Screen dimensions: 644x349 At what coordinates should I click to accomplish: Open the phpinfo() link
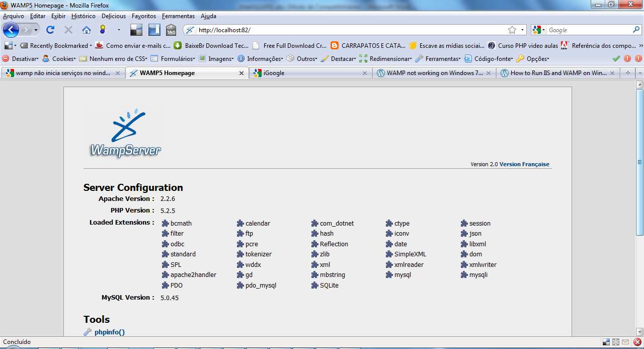pos(109,332)
